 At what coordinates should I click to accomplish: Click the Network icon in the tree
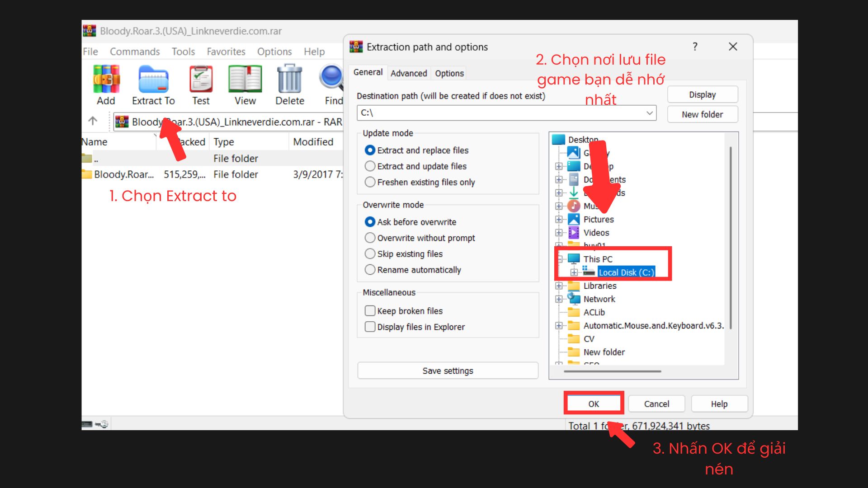click(x=574, y=298)
